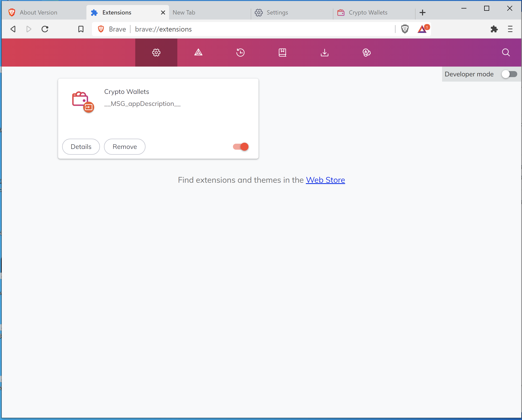The width and height of the screenshot is (522, 420).
Task: Click the Brave Shields icon in address bar
Action: [405, 29]
